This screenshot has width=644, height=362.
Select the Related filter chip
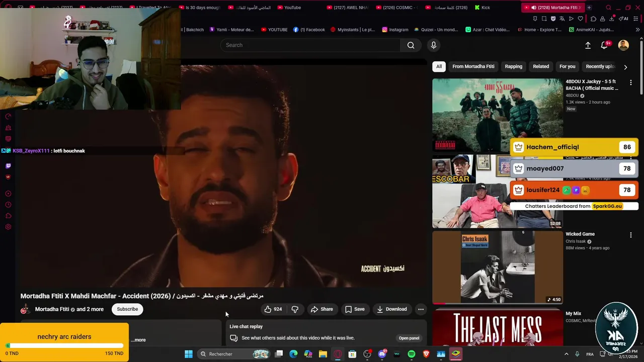[x=541, y=66]
